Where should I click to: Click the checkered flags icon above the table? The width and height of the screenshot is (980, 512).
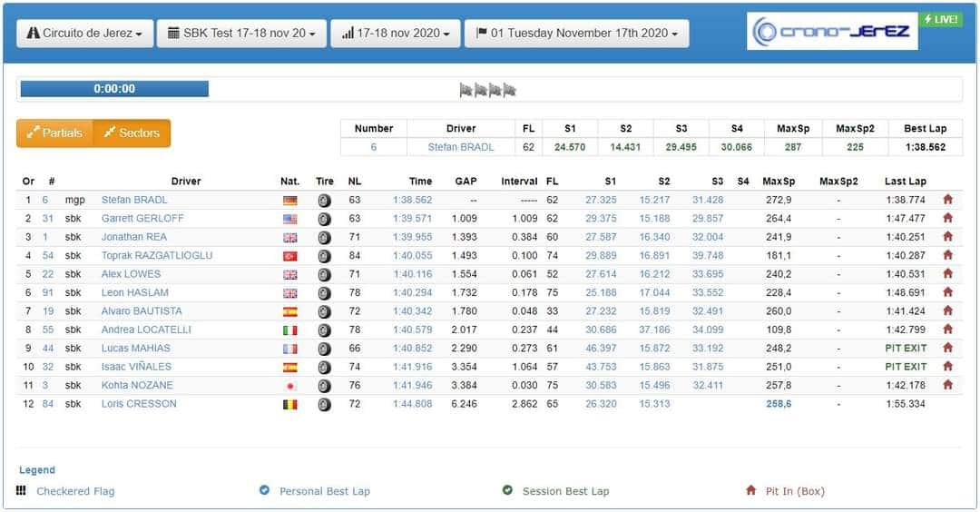click(488, 89)
